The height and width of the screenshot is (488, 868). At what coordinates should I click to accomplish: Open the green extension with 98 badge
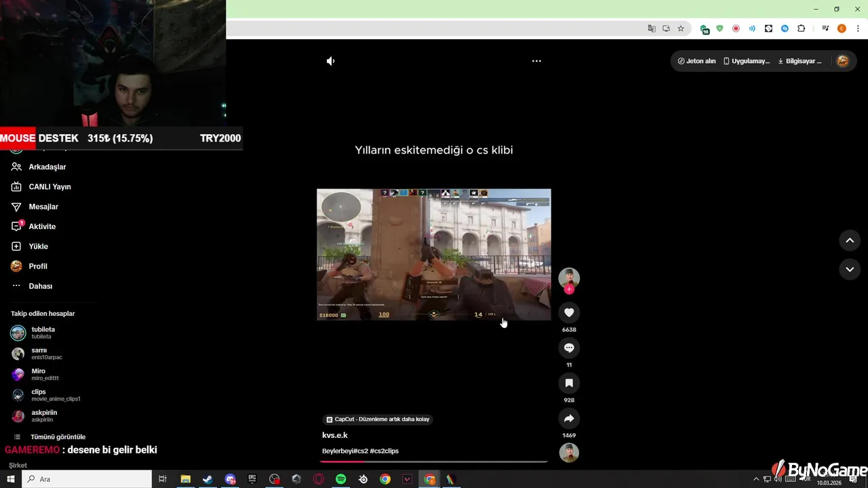[705, 29]
